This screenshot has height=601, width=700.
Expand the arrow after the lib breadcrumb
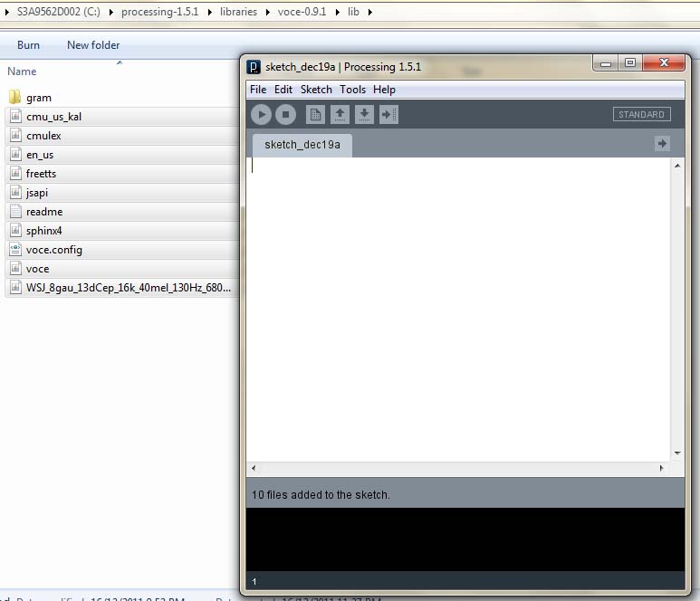click(x=370, y=12)
